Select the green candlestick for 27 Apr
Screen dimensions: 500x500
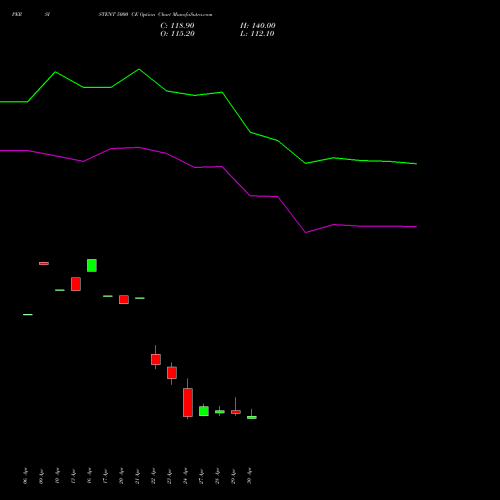204,411
